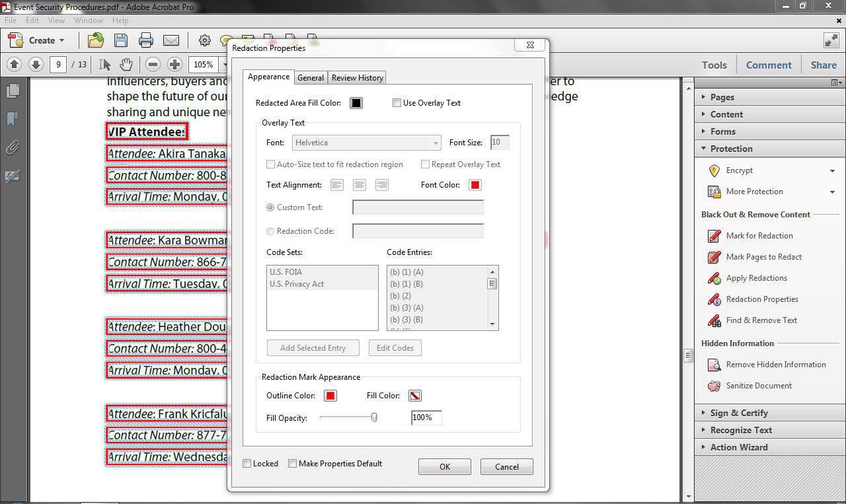Click the Edit Codes button
The height and width of the screenshot is (504, 846).
point(395,348)
